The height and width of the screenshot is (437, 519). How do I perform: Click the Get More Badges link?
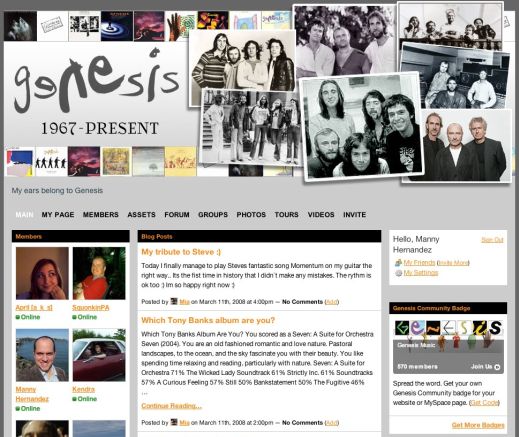478,425
